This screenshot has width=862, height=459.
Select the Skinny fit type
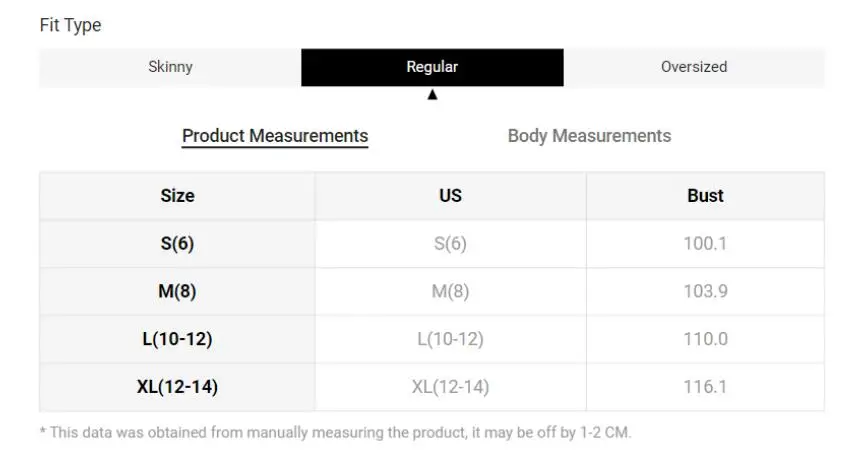coord(170,67)
